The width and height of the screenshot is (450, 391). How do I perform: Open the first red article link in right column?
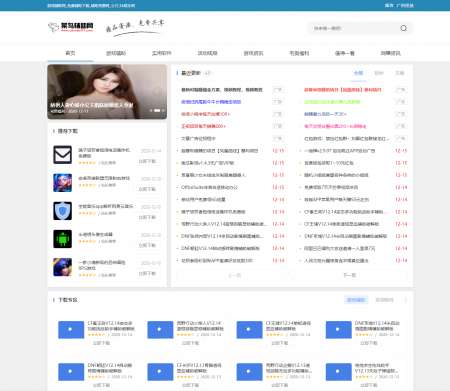click(x=343, y=90)
